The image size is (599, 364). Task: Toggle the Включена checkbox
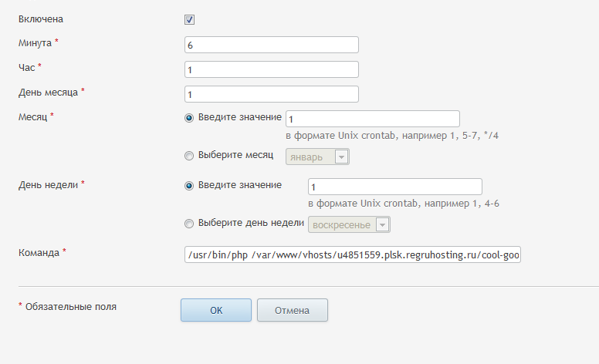(190, 20)
